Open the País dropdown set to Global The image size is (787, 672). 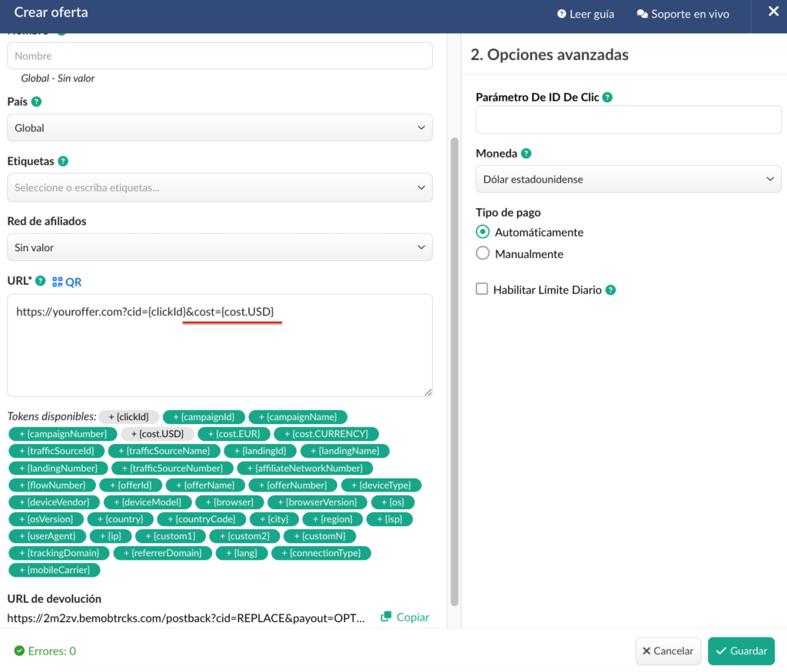click(219, 128)
